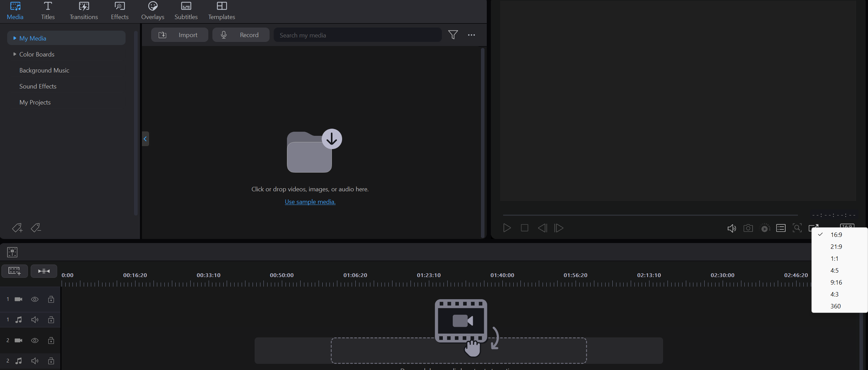
Task: Step to the previous frame
Action: point(543,228)
